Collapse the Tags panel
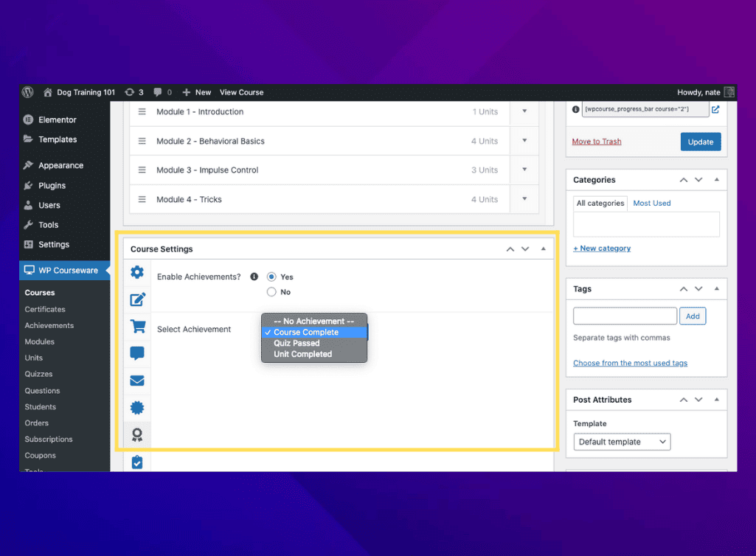Viewport: 756px width, 556px height. pyautogui.click(x=717, y=289)
